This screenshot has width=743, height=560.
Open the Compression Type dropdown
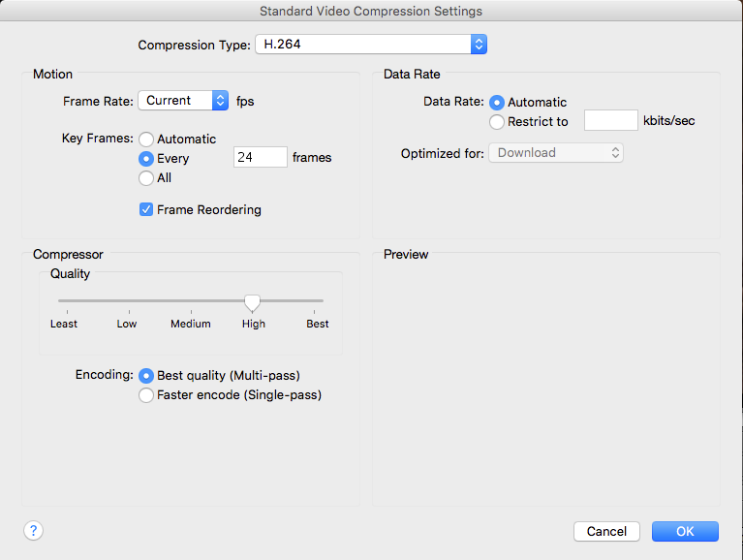[x=371, y=44]
